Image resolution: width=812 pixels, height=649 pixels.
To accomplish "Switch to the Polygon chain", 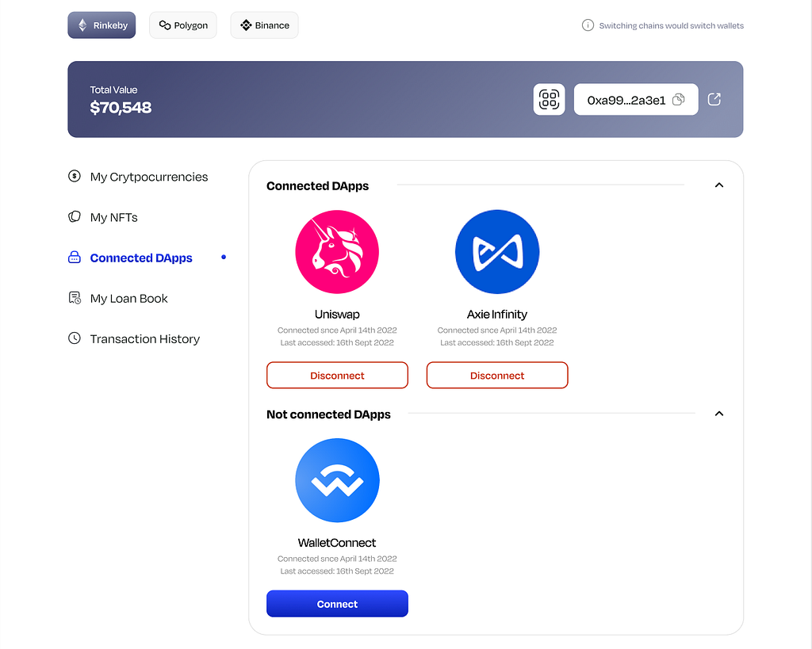I will coord(183,25).
